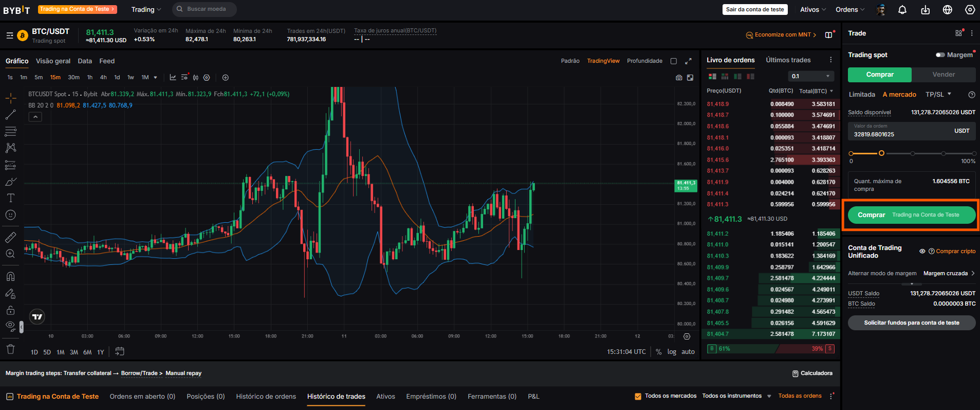980x410 pixels.
Task: Toggle the Margem switch
Action: 940,55
